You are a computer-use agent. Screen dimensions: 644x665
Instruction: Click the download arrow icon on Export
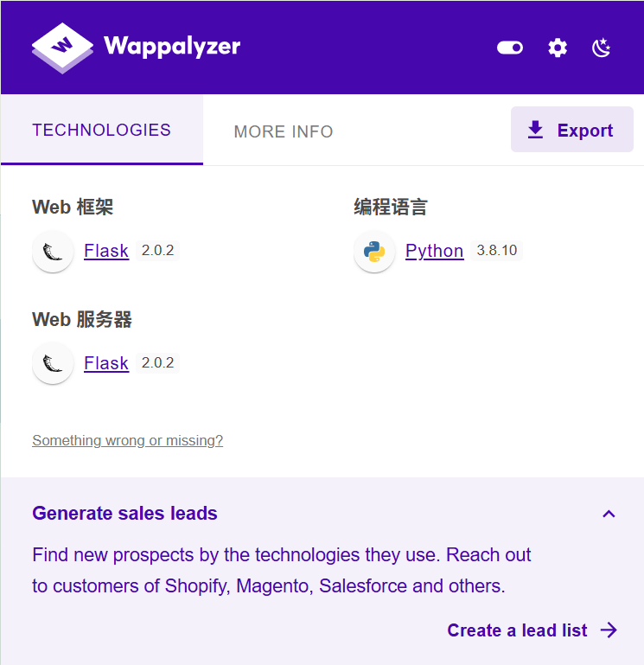[x=535, y=130]
